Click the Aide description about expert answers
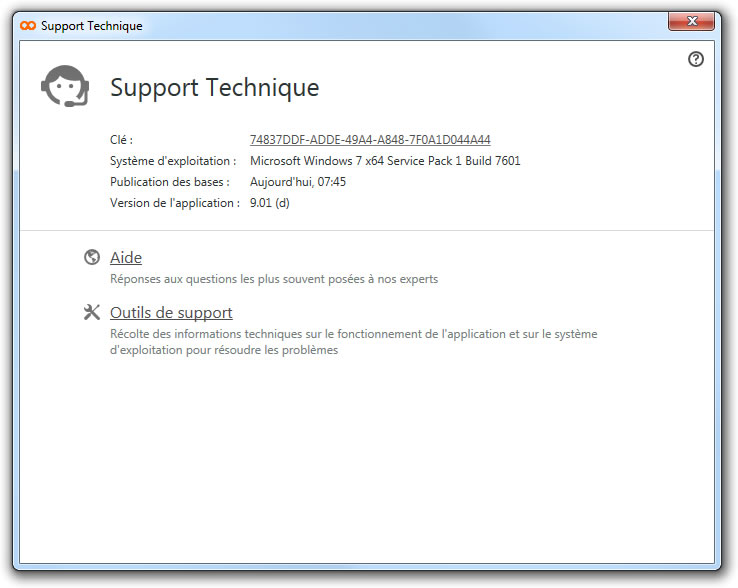The image size is (738, 588). (274, 280)
